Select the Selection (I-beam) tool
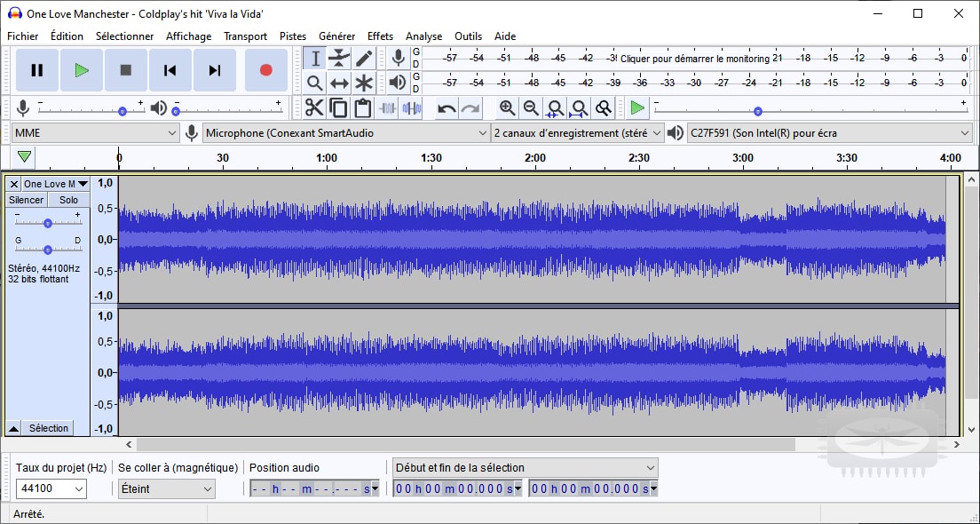The image size is (980, 524). pyautogui.click(x=315, y=59)
